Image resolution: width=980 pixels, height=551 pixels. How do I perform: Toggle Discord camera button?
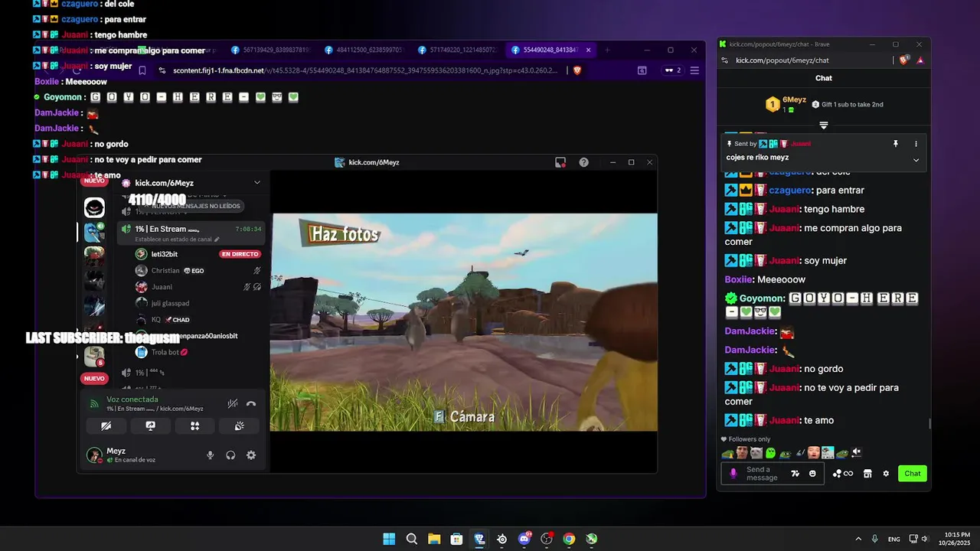click(106, 426)
